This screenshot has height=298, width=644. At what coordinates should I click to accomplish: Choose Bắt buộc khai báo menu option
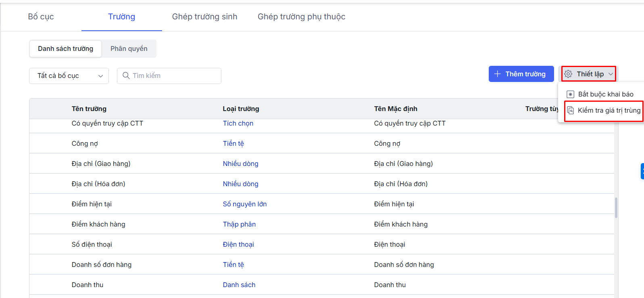pyautogui.click(x=605, y=94)
